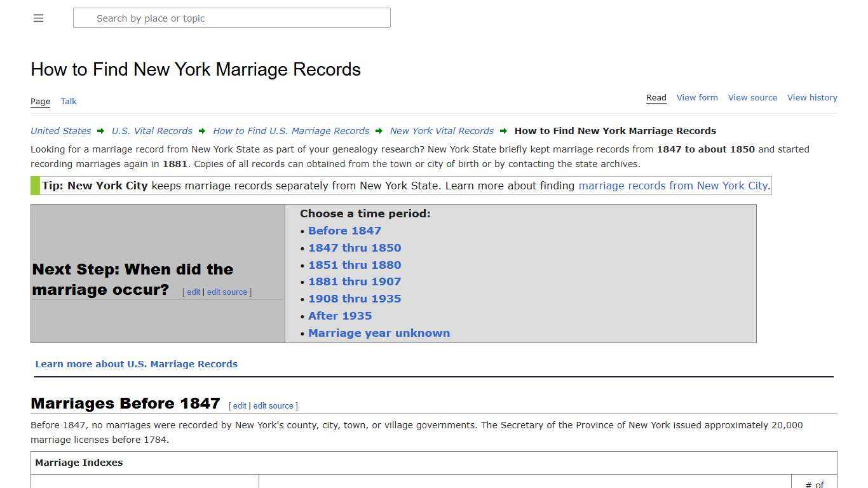Learn more about U.S. Marriage Records
This screenshot has width=868, height=488.
click(x=136, y=363)
